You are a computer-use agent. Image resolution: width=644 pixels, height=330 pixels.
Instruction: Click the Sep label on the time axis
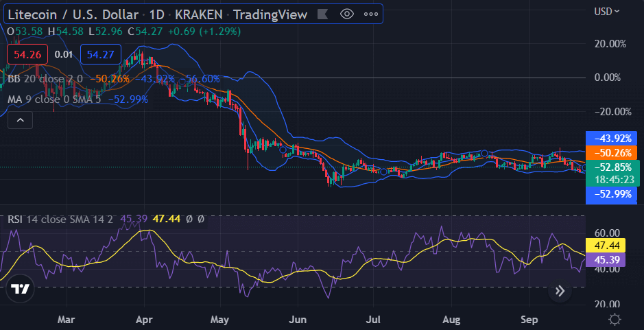pos(529,319)
